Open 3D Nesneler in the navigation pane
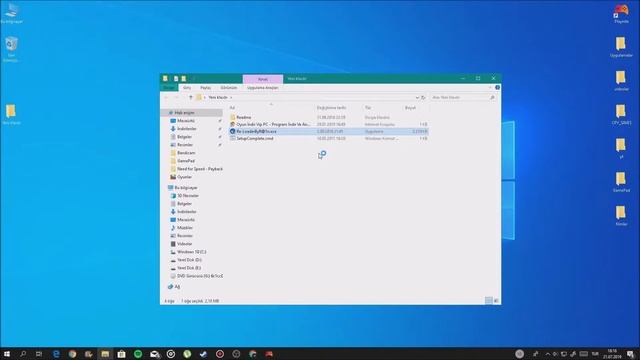 coord(188,196)
